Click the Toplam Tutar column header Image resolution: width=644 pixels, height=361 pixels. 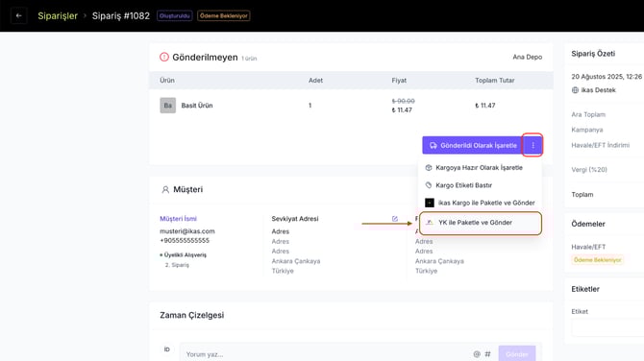(494, 81)
